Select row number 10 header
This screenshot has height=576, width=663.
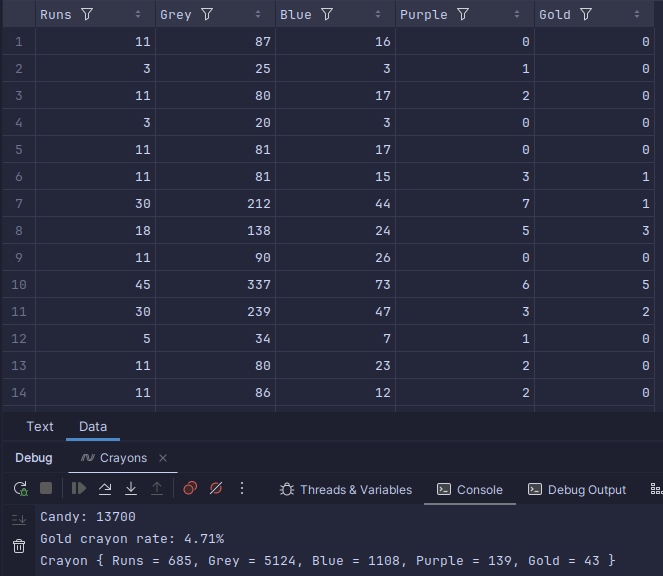click(x=19, y=285)
